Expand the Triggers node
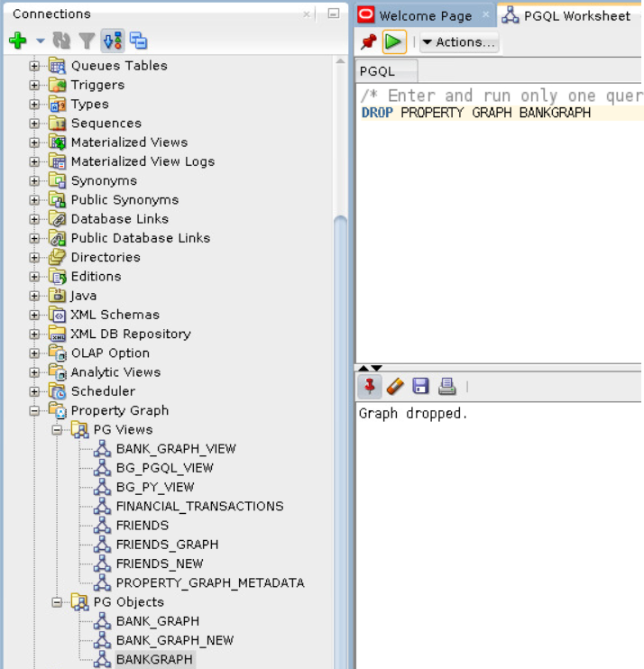 (34, 85)
